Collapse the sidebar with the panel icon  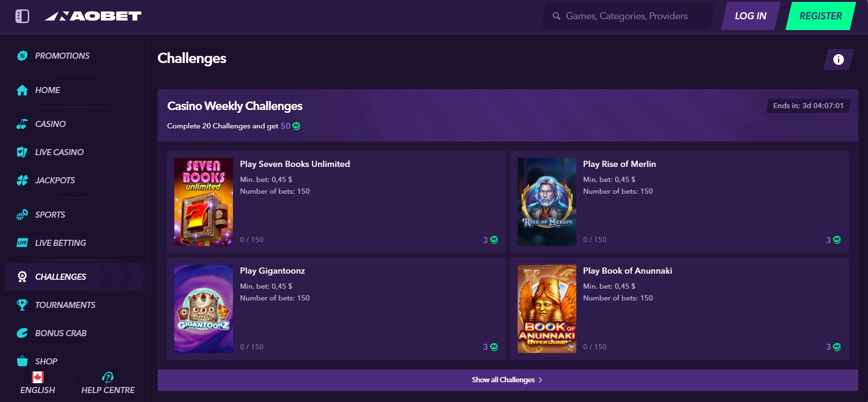(x=22, y=16)
